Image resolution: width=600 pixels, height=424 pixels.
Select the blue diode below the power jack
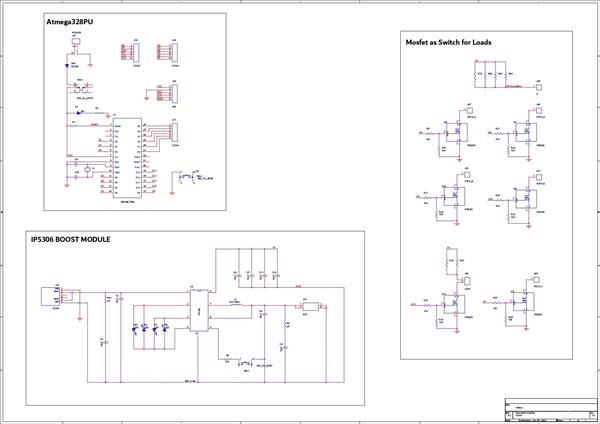[67, 66]
